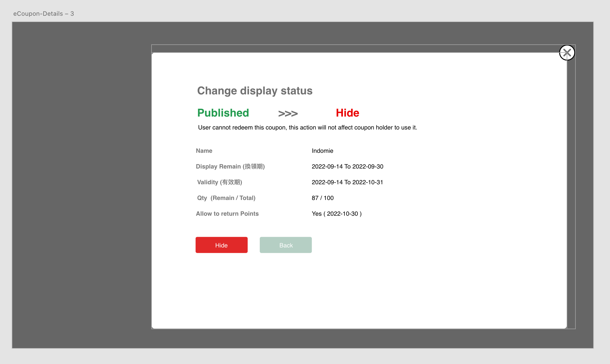Image resolution: width=610 pixels, height=364 pixels.
Task: Click the validity date range ending 2022-10-31
Action: tap(347, 182)
